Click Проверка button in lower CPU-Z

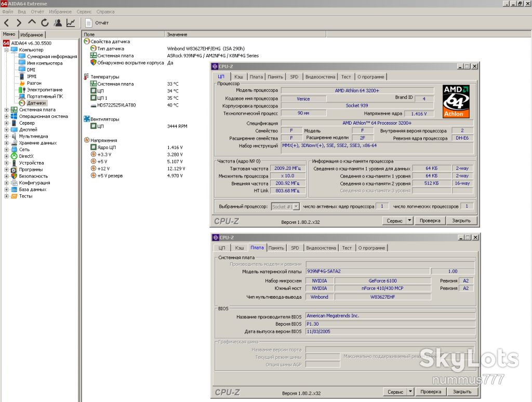point(431,392)
